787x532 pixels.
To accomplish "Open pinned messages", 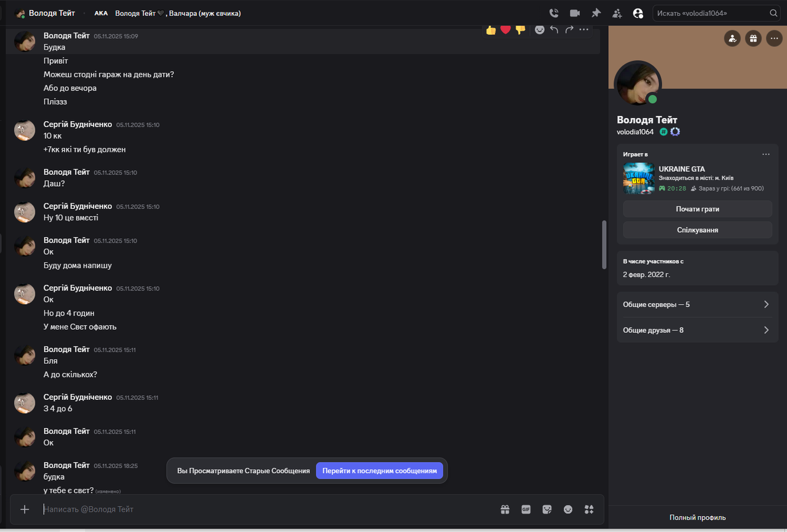I will (x=596, y=13).
